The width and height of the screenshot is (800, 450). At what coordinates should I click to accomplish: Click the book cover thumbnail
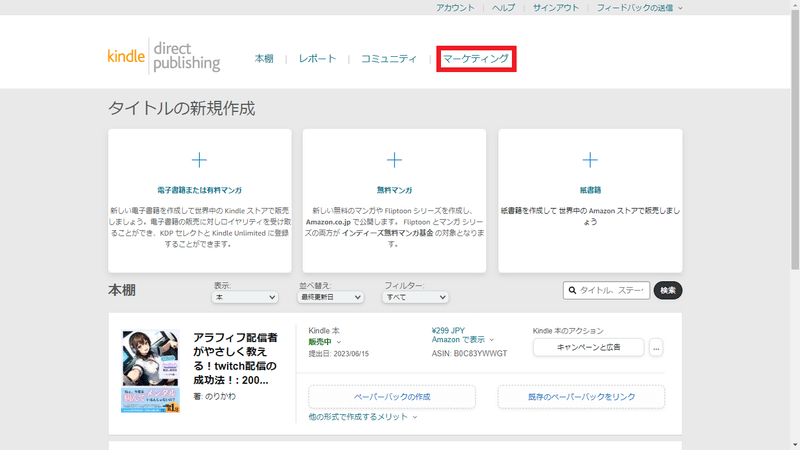(151, 371)
